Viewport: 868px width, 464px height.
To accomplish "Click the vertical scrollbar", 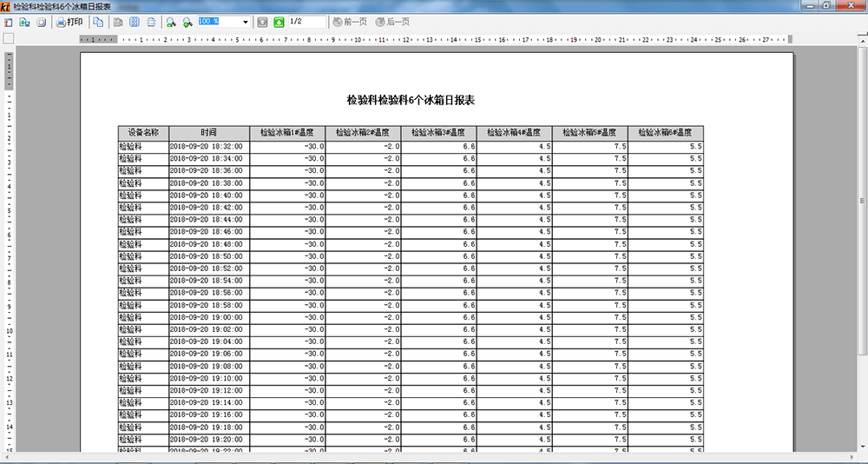I will click(863, 202).
